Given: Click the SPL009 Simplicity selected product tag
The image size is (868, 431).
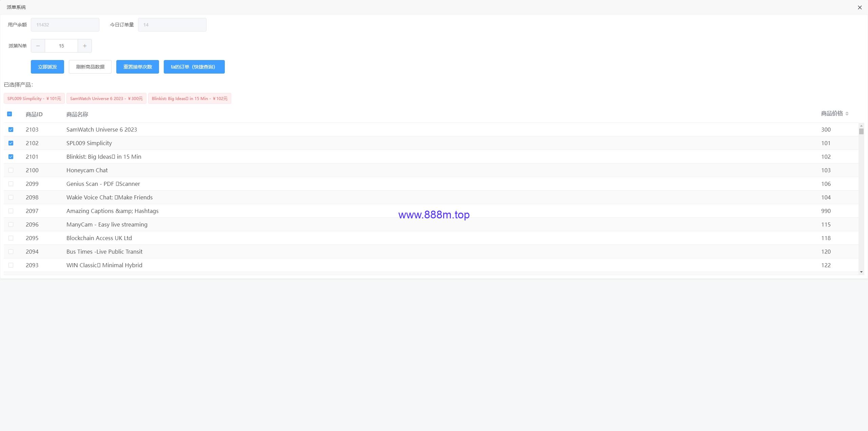Looking at the screenshot, I should pos(34,99).
